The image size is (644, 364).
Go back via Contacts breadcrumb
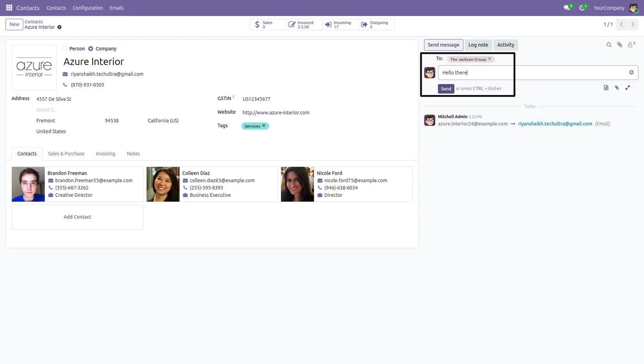point(34,21)
